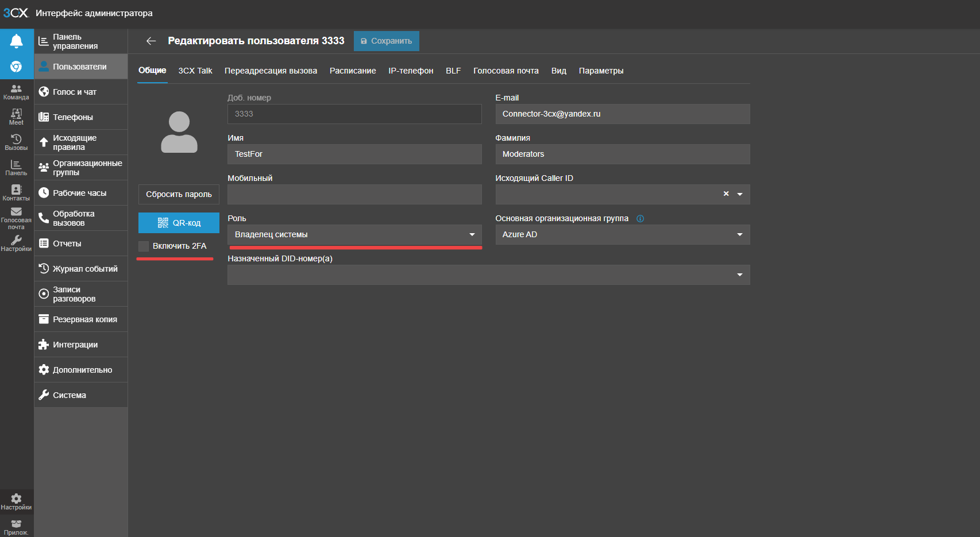The image size is (980, 537).
Task: Open the Панель icon in the left rail
Action: point(16,168)
